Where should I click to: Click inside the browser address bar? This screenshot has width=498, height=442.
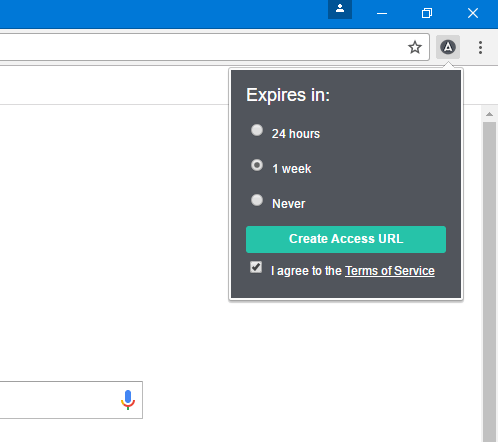pyautogui.click(x=200, y=47)
